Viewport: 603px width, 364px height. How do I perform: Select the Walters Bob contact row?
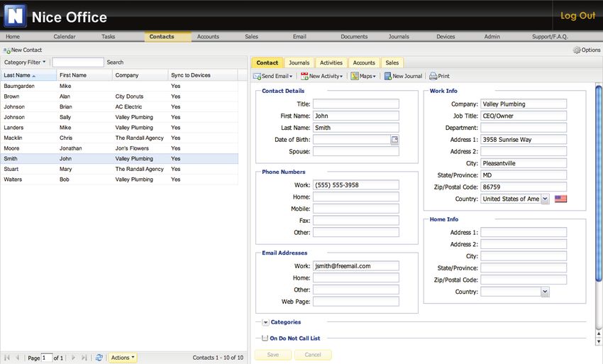tap(119, 180)
